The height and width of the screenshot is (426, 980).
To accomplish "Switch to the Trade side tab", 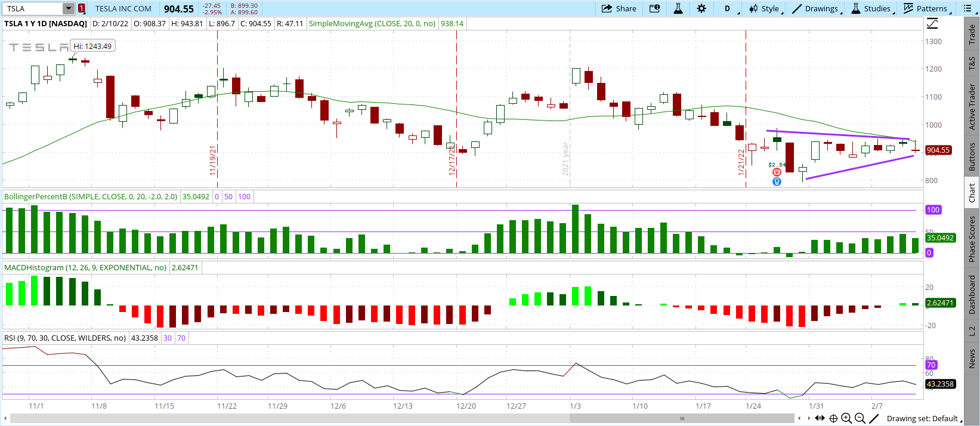I will [972, 33].
